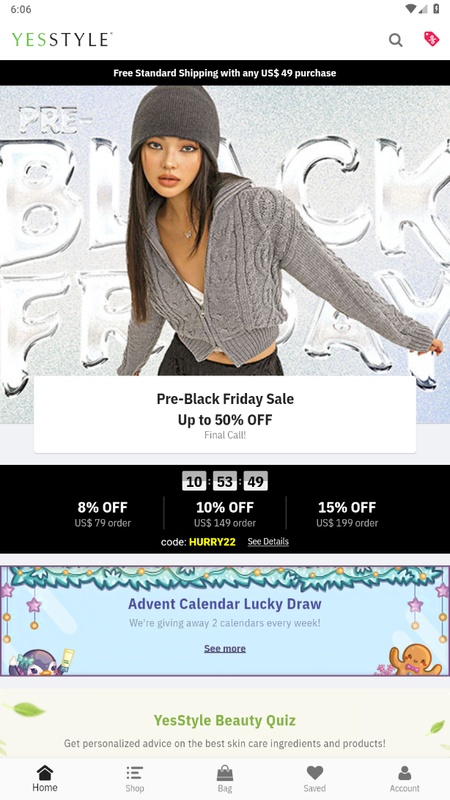The height and width of the screenshot is (800, 450).
Task: Select the 8% OFF US$ 79 offer
Action: pyautogui.click(x=103, y=514)
